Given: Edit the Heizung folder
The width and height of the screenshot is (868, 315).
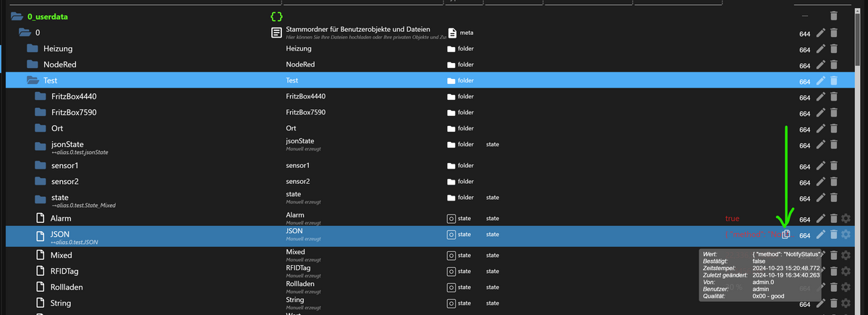Looking at the screenshot, I should [x=820, y=49].
